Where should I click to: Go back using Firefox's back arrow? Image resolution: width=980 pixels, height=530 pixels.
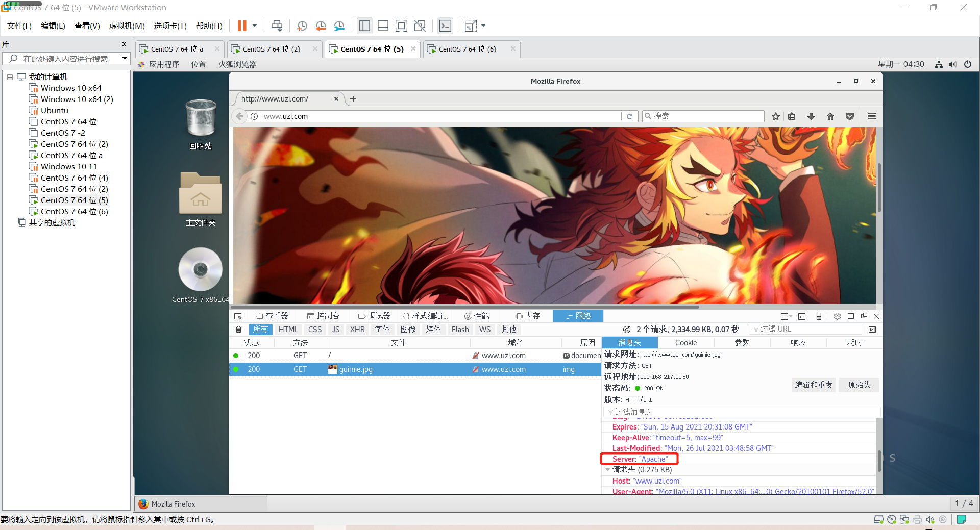(x=239, y=116)
